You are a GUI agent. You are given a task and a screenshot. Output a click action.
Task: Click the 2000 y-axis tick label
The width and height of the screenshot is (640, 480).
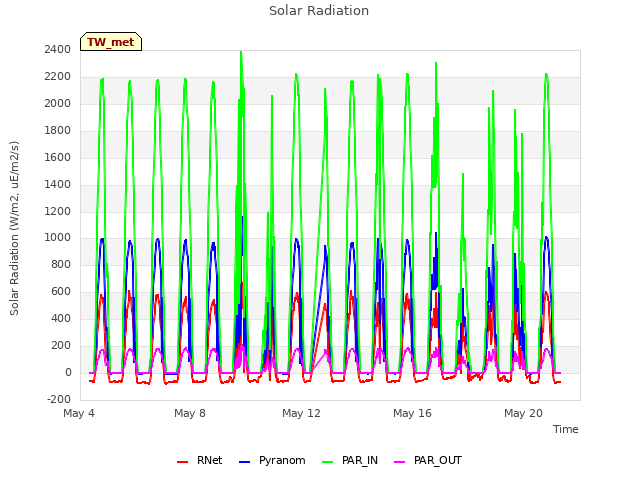[58, 104]
